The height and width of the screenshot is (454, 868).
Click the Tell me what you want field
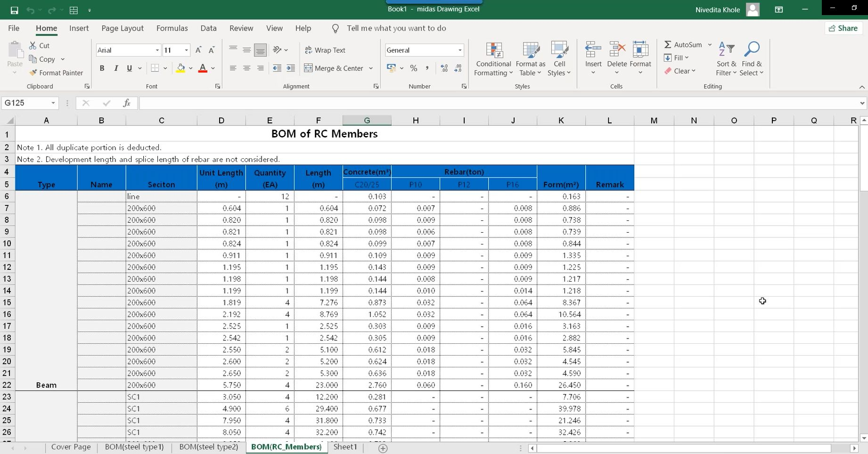tap(396, 28)
